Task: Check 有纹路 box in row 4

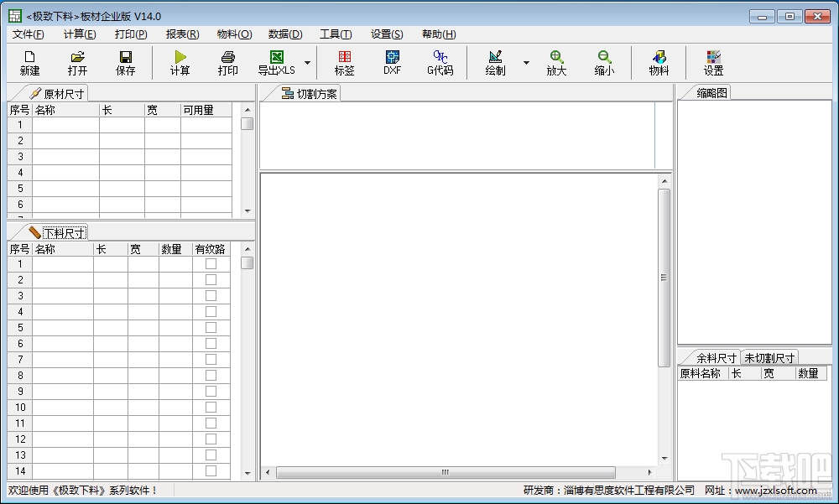Action: click(x=211, y=311)
